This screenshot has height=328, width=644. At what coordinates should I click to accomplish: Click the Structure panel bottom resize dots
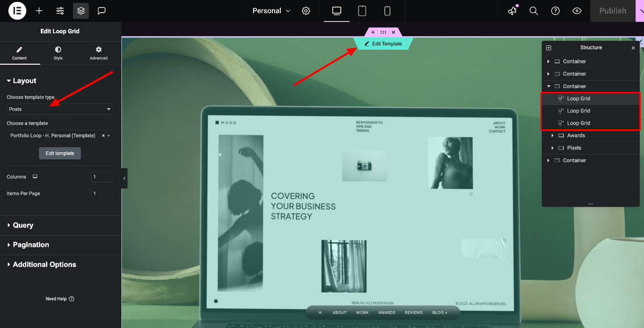click(x=591, y=204)
